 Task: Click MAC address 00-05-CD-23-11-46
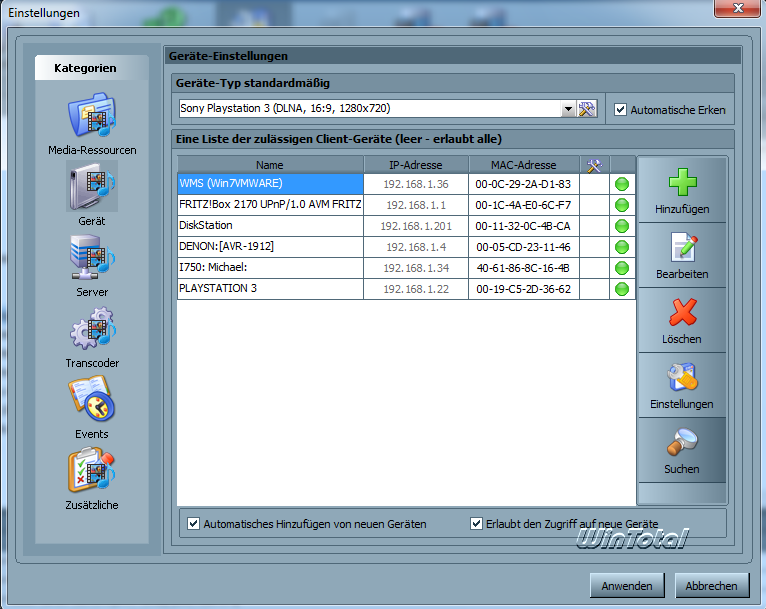[523, 247]
